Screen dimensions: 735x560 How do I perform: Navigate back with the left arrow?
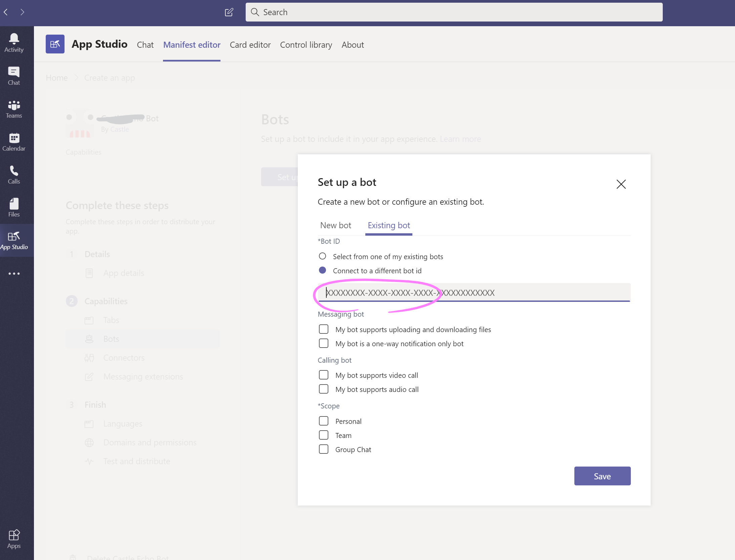[x=6, y=12]
